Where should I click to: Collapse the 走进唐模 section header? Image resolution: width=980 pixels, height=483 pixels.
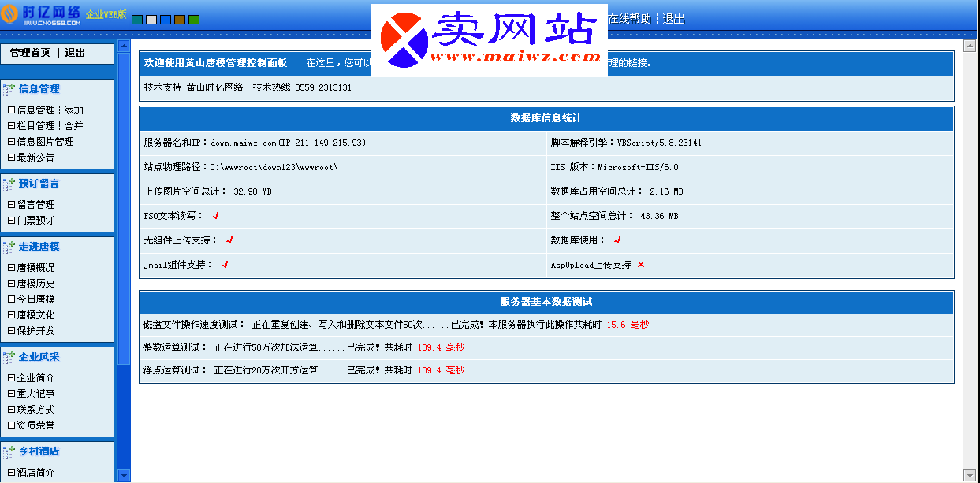(x=39, y=247)
